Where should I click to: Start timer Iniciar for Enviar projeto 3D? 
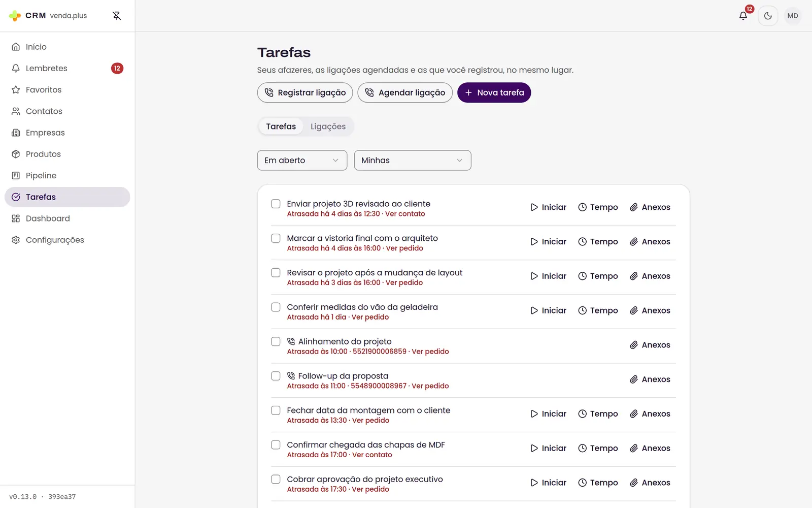point(548,207)
